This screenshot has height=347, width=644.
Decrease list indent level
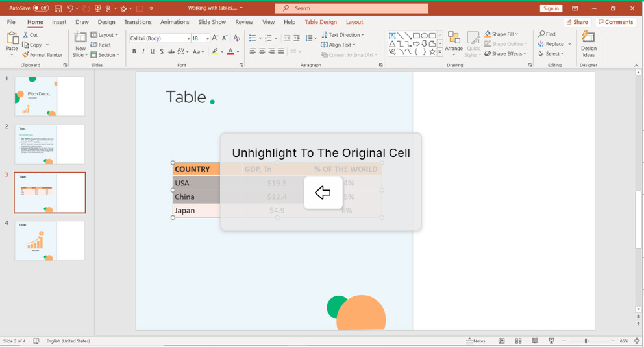[x=287, y=38]
